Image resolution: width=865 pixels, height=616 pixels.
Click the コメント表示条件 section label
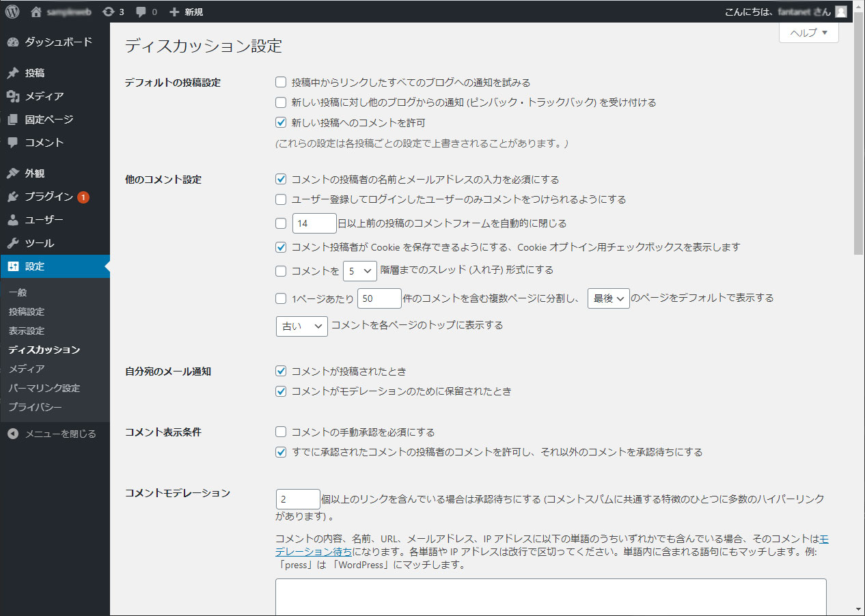[x=163, y=432]
